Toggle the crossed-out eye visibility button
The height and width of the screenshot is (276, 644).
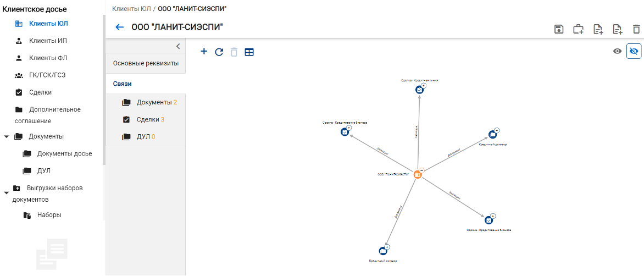point(634,51)
